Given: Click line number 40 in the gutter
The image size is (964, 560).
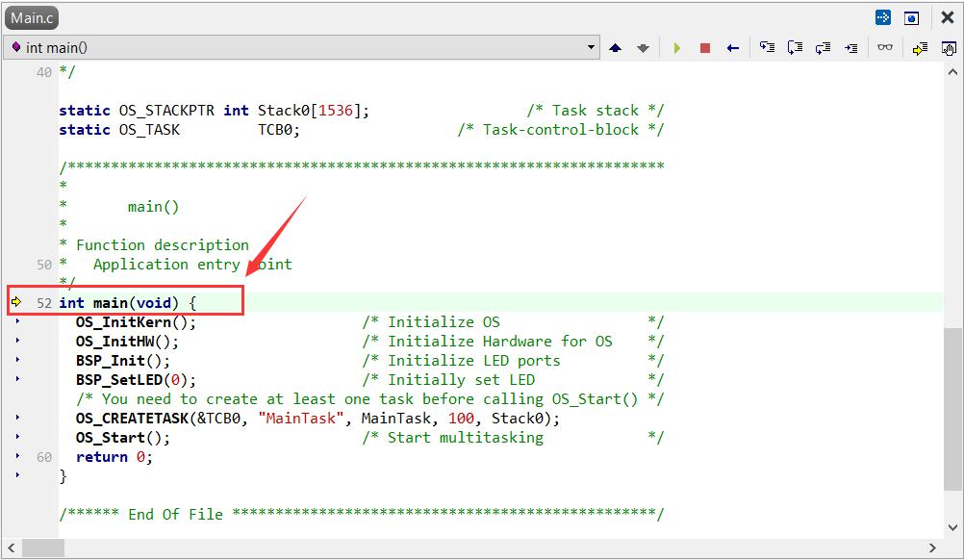Looking at the screenshot, I should point(44,72).
